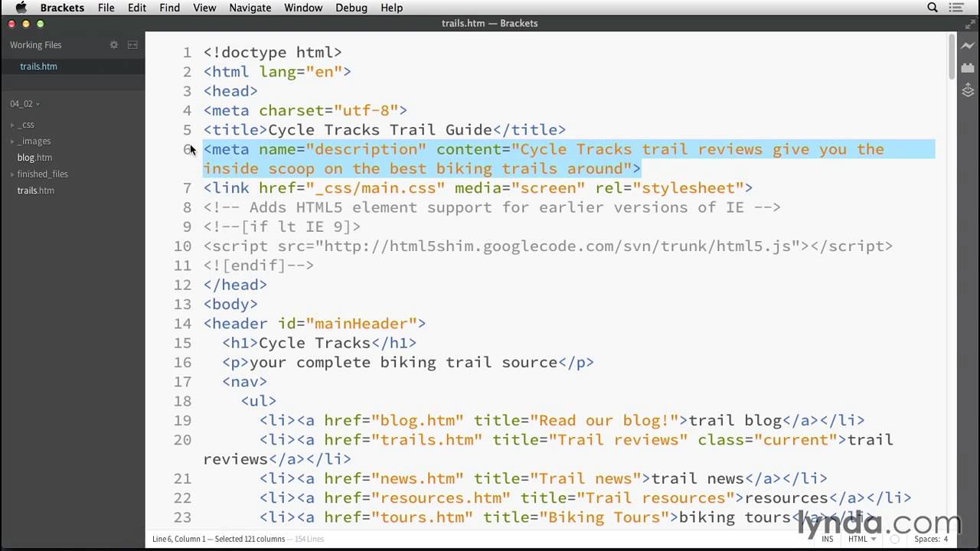Click the doctype html line of code
The width and height of the screenshot is (980, 551).
pos(273,53)
